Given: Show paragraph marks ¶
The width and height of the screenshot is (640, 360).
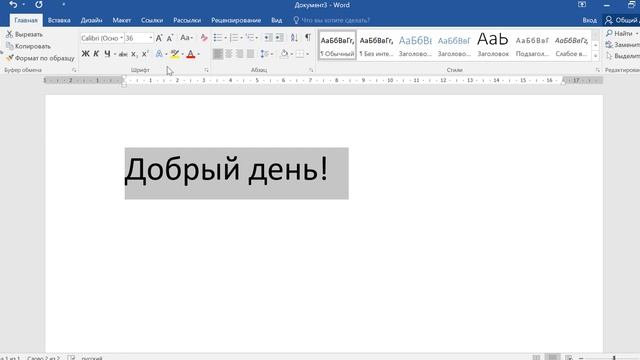Looking at the screenshot, I should (308, 38).
